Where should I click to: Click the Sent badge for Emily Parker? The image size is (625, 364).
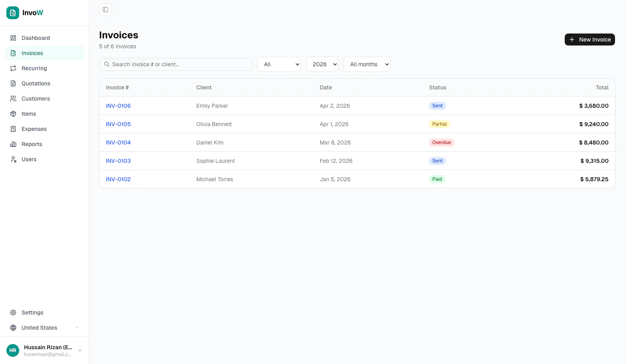pyautogui.click(x=437, y=106)
